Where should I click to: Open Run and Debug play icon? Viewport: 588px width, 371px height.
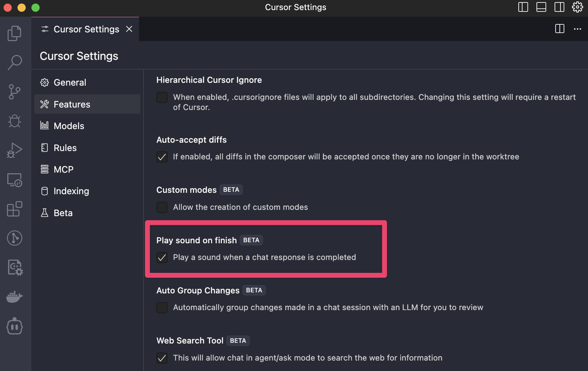[15, 150]
